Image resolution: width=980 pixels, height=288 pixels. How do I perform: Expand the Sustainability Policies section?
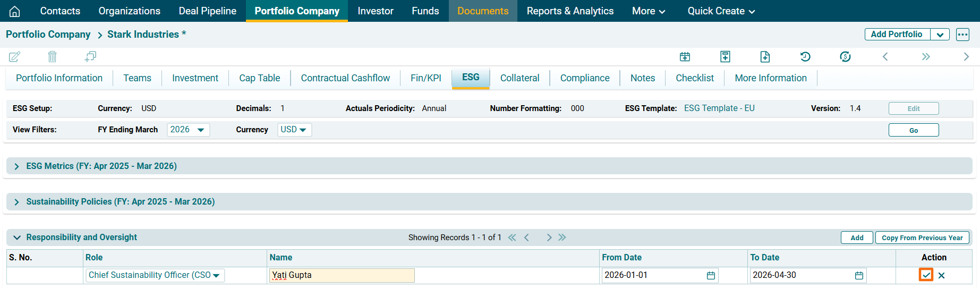tap(17, 202)
